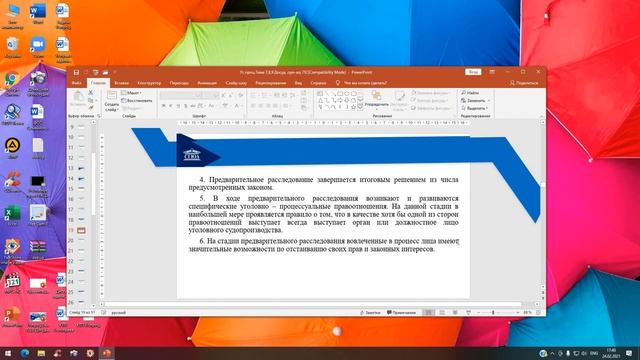Click the slide pane vertical scrollbar
The width and height of the screenshot is (640, 360).
[542, 204]
